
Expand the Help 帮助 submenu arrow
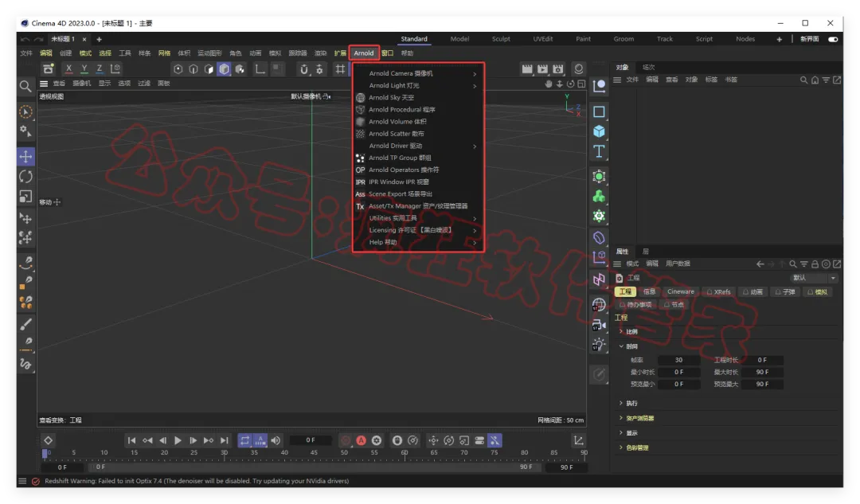pyautogui.click(x=475, y=242)
